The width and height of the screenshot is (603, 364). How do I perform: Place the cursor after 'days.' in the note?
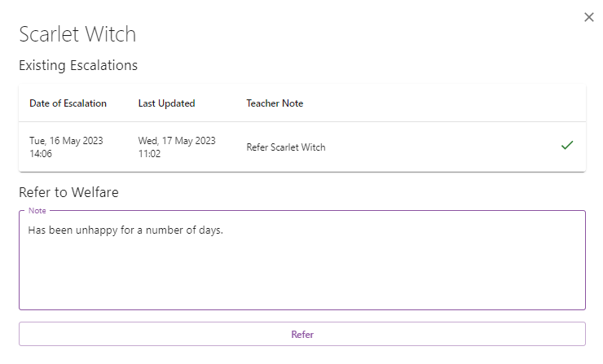(x=223, y=230)
